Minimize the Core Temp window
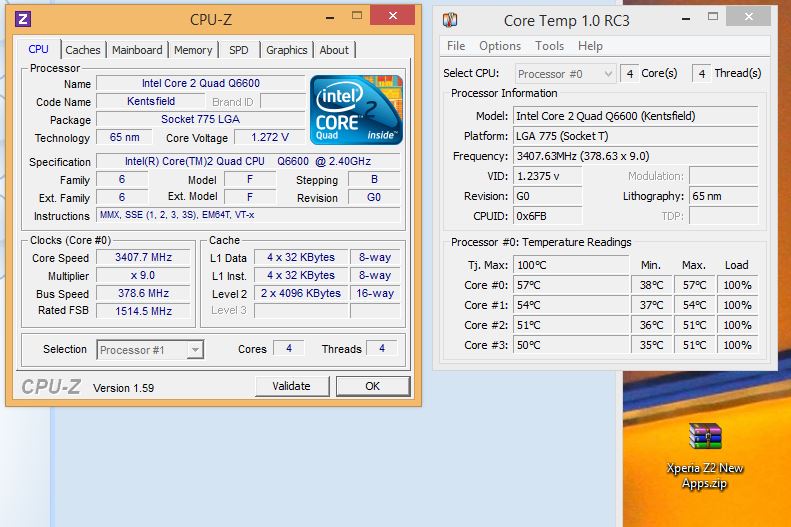 pos(686,19)
